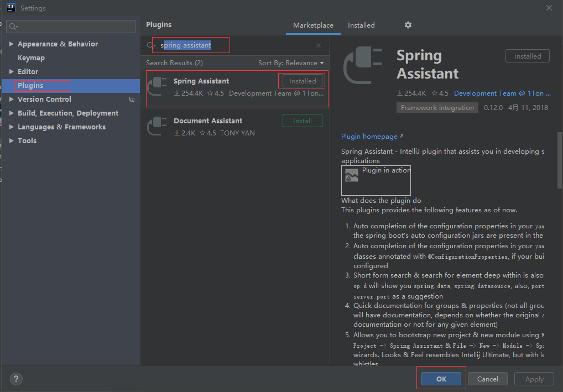Expand Appearance & Behavior settings
The height and width of the screenshot is (392, 563).
tap(12, 44)
